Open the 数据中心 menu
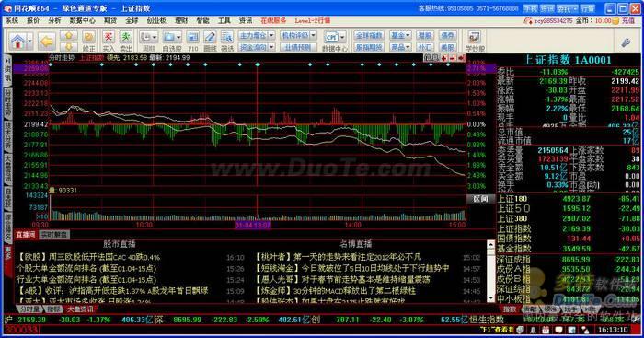 [x=82, y=20]
